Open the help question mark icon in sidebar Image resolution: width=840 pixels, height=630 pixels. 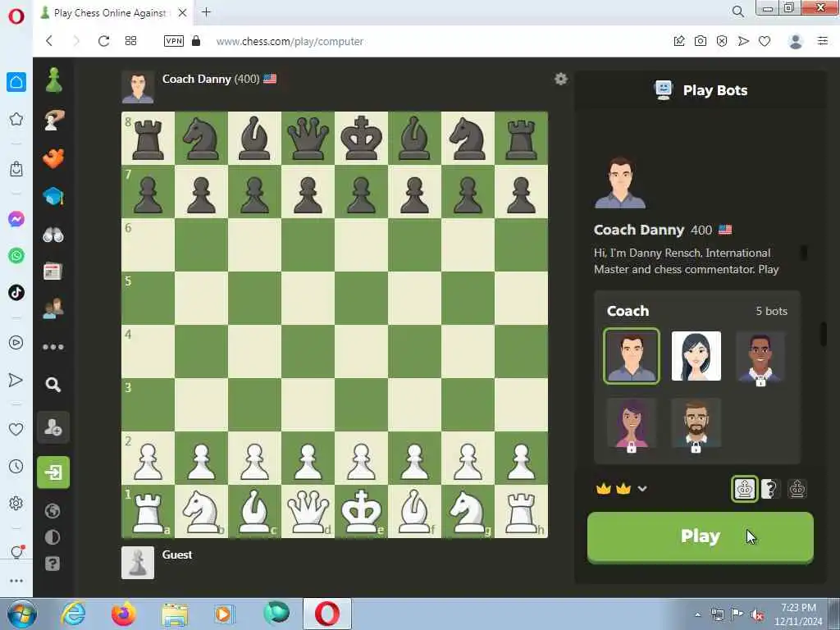[x=52, y=564]
